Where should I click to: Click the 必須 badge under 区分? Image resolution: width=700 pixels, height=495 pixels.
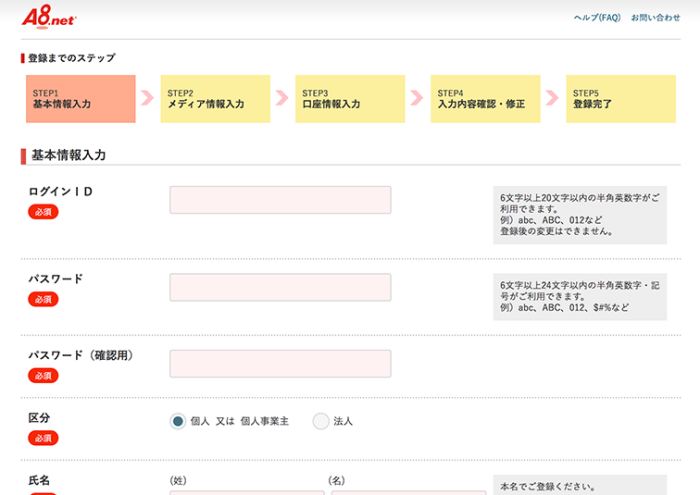coord(43,438)
